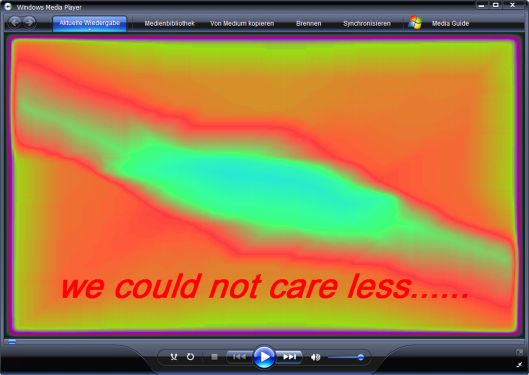Go back to the previous track
This screenshot has width=529, height=375.
point(239,357)
